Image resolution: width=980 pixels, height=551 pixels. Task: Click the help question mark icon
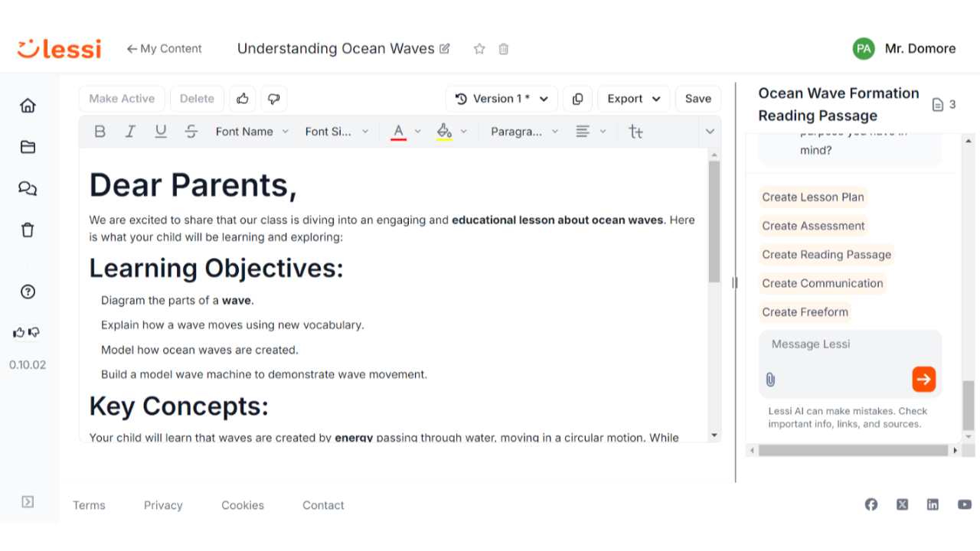[28, 292]
